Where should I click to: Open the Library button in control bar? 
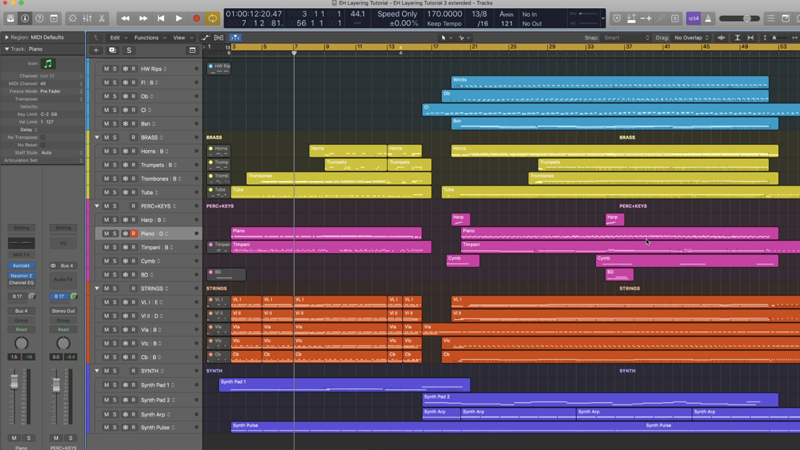(x=11, y=18)
